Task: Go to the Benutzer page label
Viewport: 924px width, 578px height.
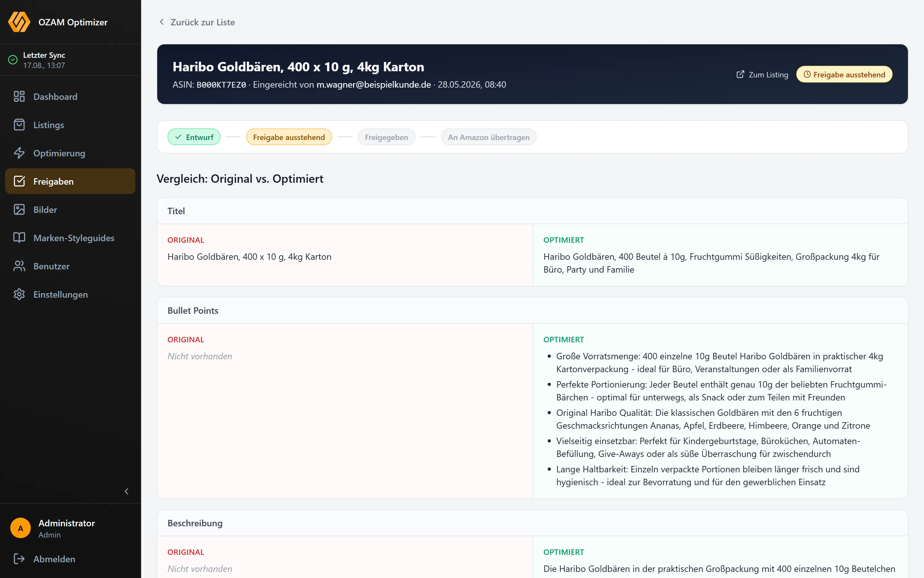Action: coord(52,266)
